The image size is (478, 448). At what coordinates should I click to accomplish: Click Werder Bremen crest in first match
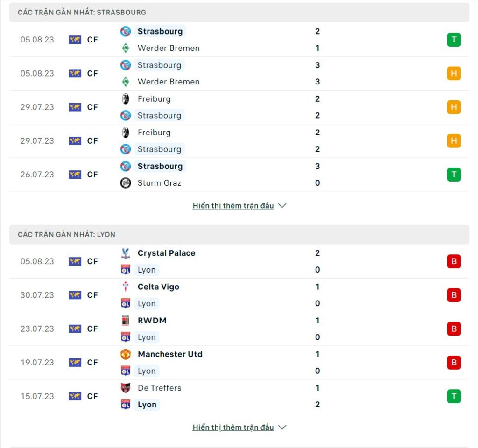pos(126,48)
